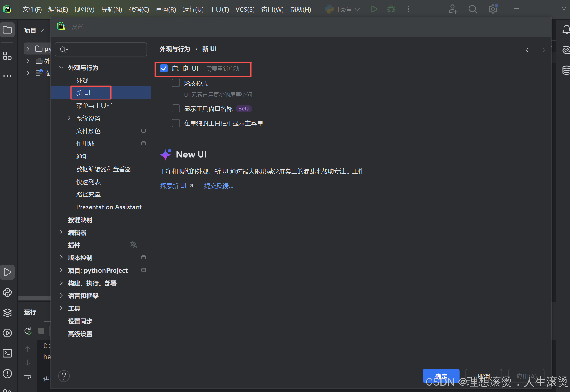Open the 重构(R) menu
This screenshot has height=392, width=570.
[x=166, y=9]
